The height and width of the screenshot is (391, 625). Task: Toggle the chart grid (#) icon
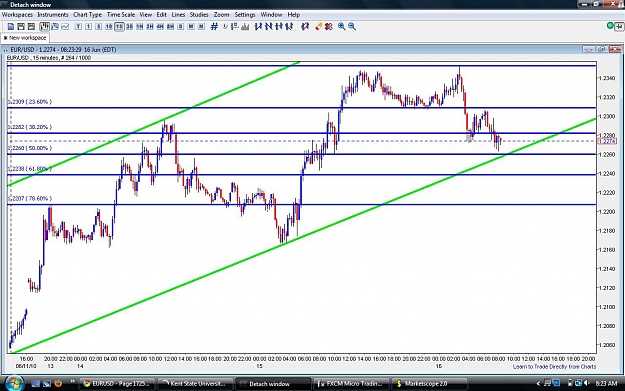pyautogui.click(x=214, y=27)
